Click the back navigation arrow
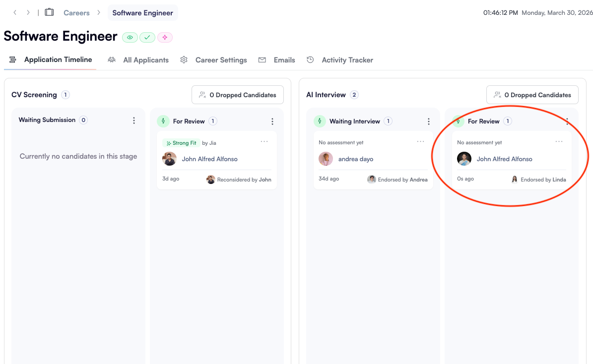This screenshot has width=593, height=364. [x=15, y=12]
